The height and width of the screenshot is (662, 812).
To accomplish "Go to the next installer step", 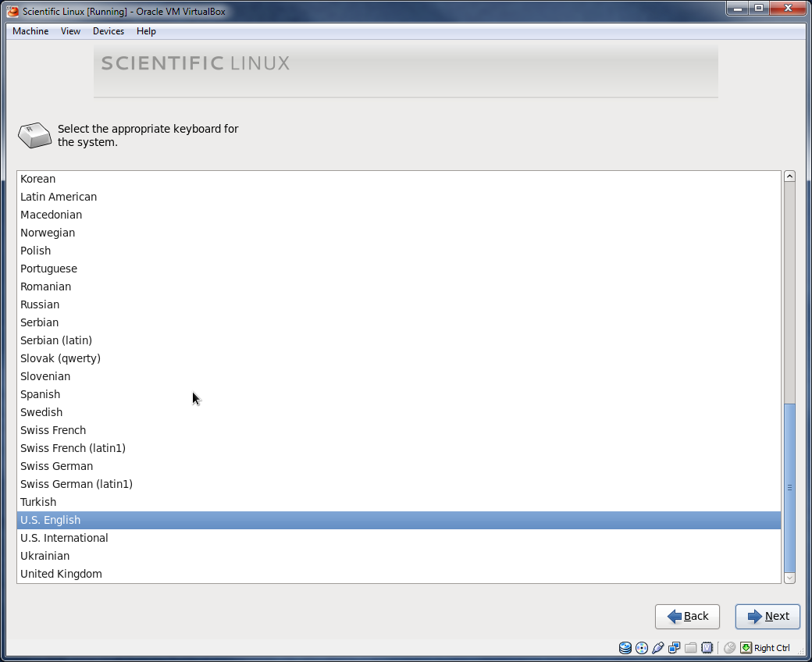I will [x=767, y=617].
